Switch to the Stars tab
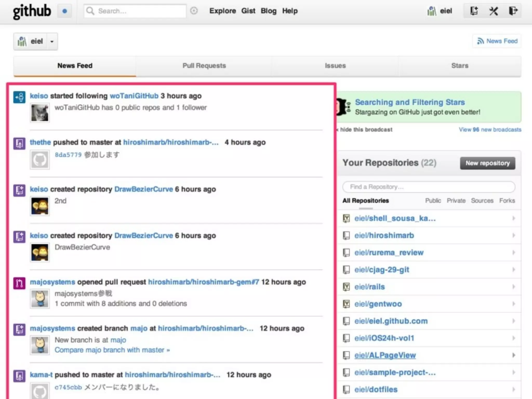Viewport: 532px width, 399px height. coord(460,66)
